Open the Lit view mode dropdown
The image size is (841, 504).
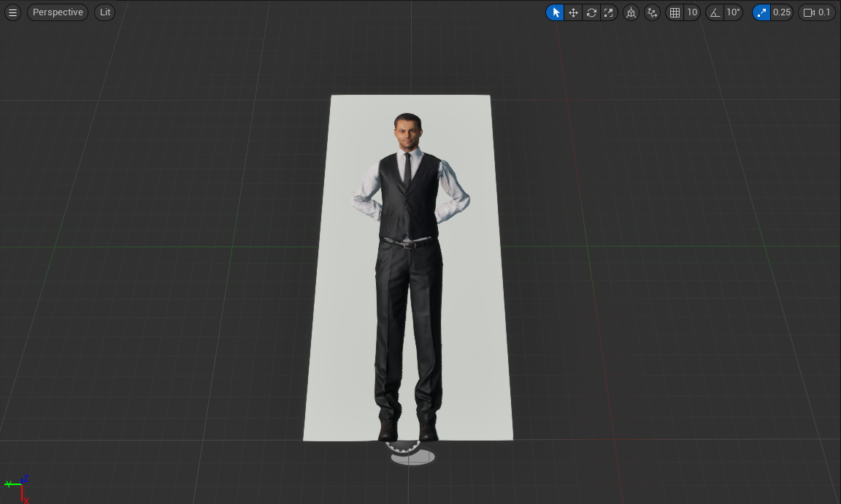(x=105, y=12)
